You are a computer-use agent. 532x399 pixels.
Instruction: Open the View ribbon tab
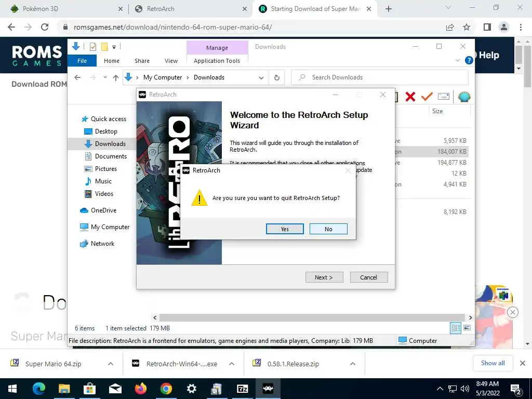(x=171, y=61)
